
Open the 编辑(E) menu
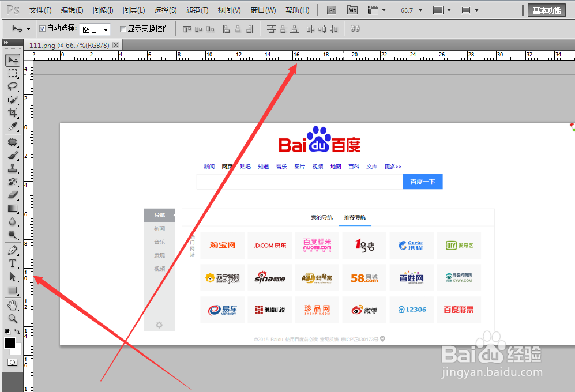coord(72,10)
